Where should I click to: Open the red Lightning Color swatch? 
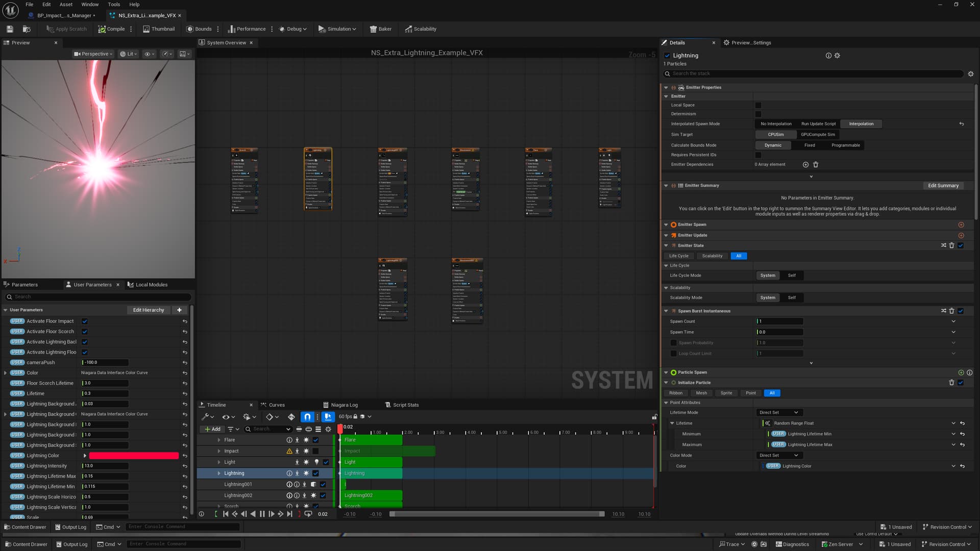[134, 456]
